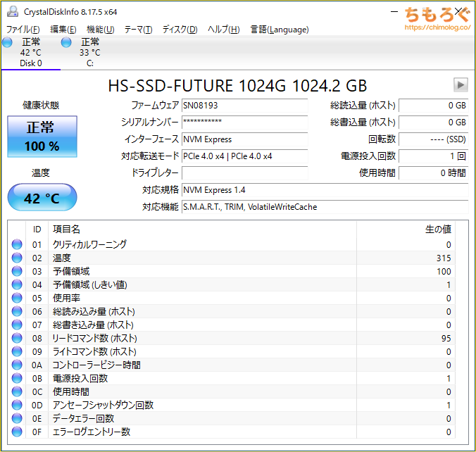Click the 42 °C temperature button
Screen dimensions: 476x452
coord(42,197)
